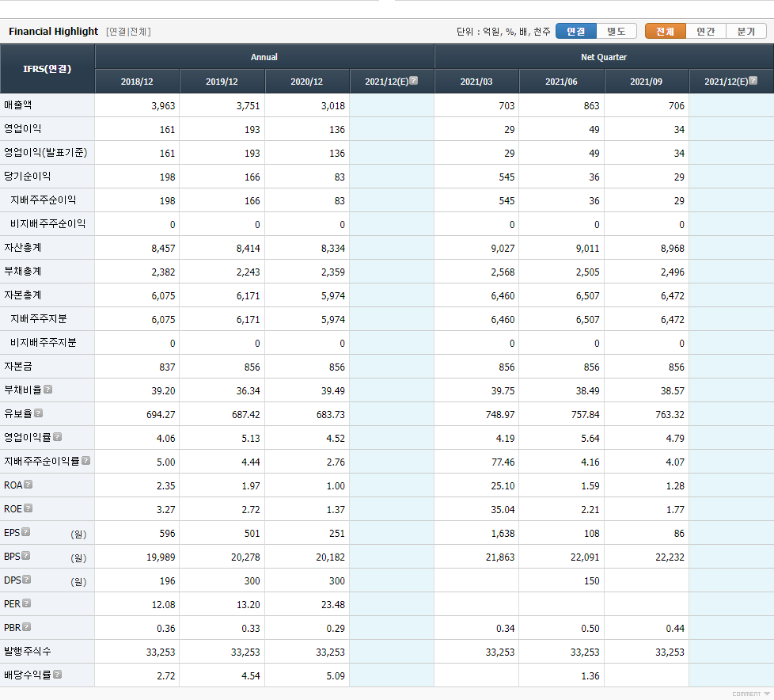Click the 2020/12 column header
This screenshot has width=774, height=700.
pos(306,82)
